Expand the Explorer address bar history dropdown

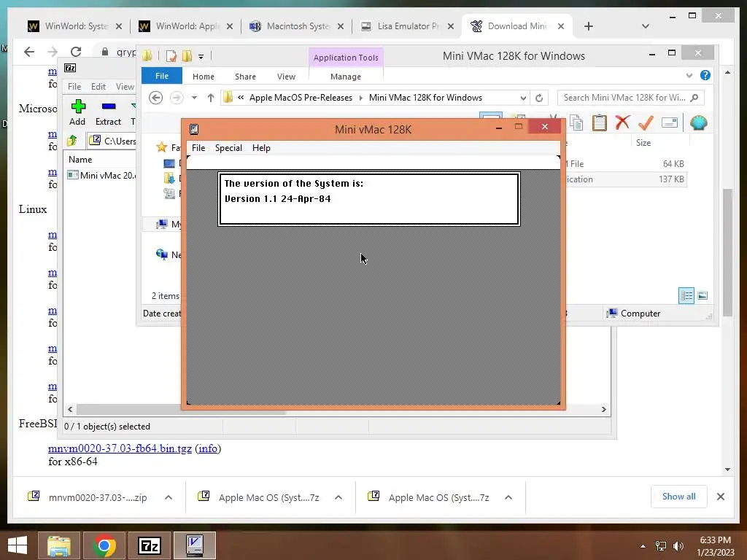click(523, 98)
